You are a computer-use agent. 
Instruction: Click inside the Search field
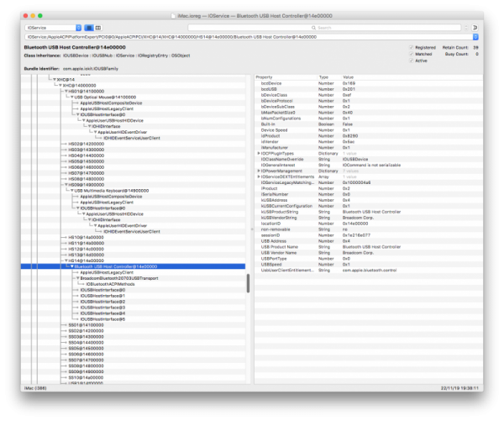324,28
